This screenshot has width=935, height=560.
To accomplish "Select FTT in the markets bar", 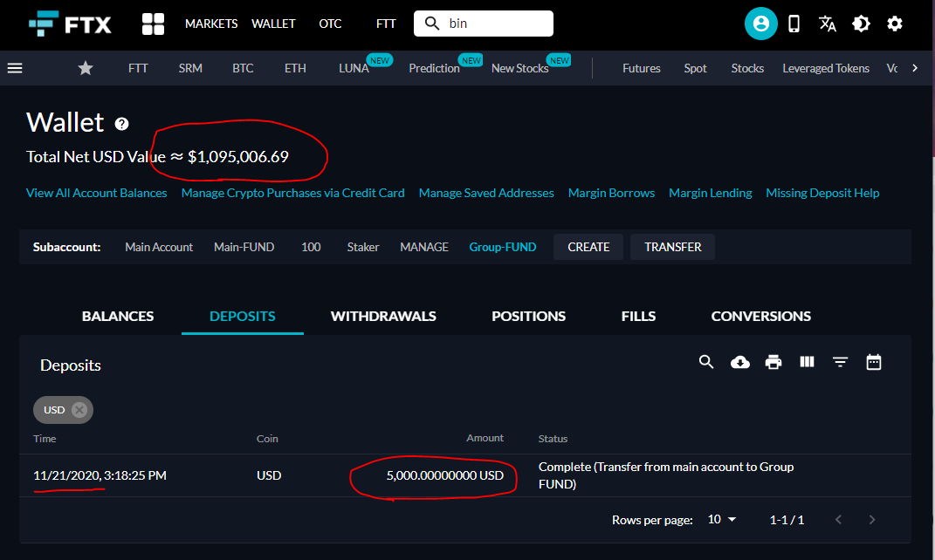I will (138, 68).
